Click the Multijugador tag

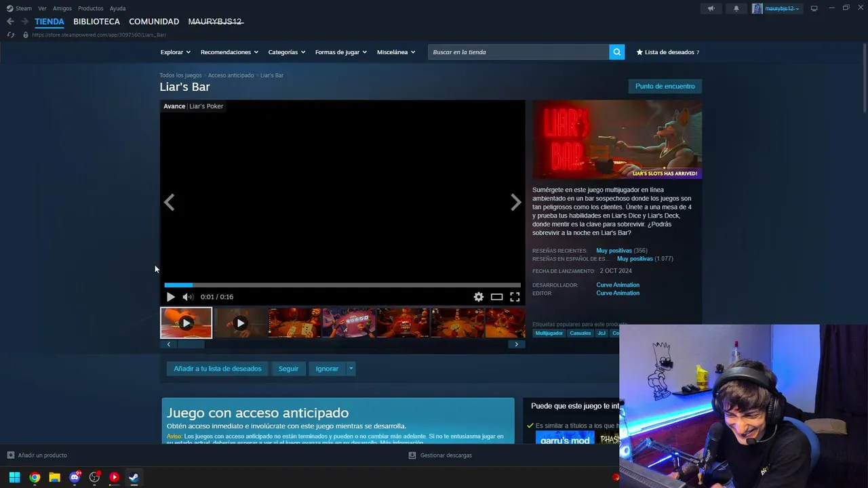(549, 333)
